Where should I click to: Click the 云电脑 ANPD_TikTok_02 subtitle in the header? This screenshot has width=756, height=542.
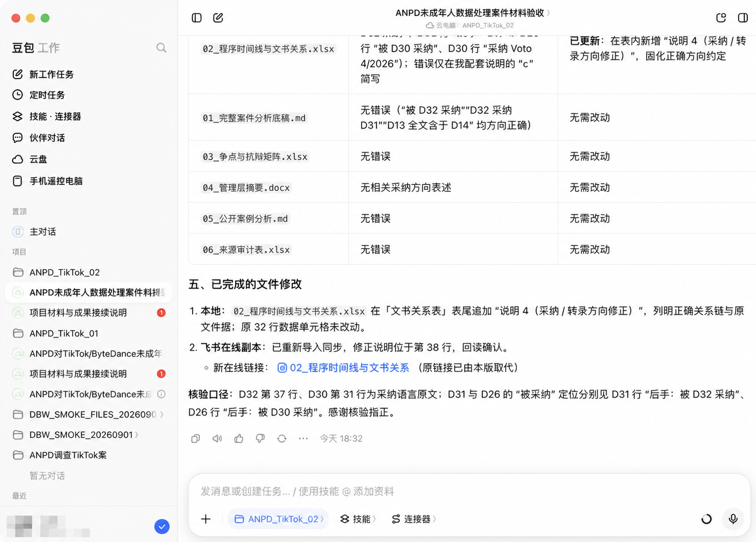point(470,26)
